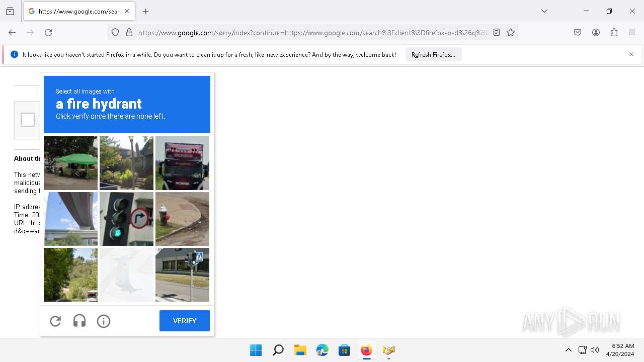Select the trees and hillside image tile
The height and width of the screenshot is (362, 644).
70,275
